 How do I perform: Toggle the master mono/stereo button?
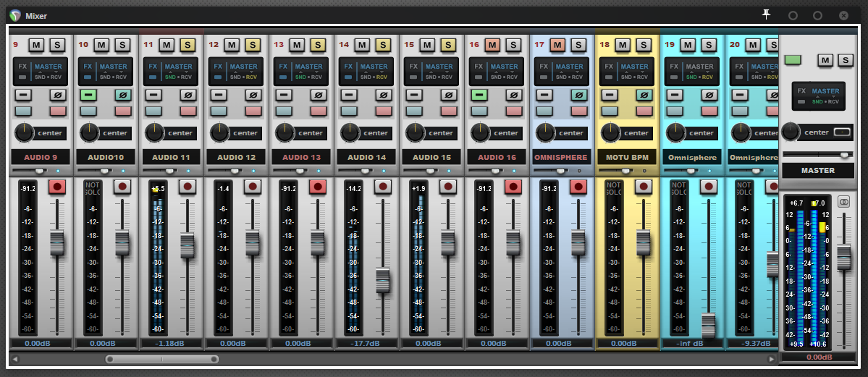(x=843, y=203)
